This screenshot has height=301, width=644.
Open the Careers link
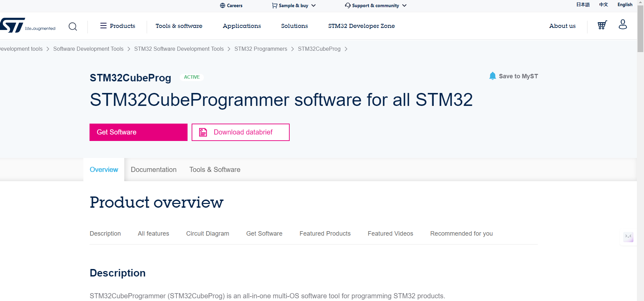tap(231, 5)
